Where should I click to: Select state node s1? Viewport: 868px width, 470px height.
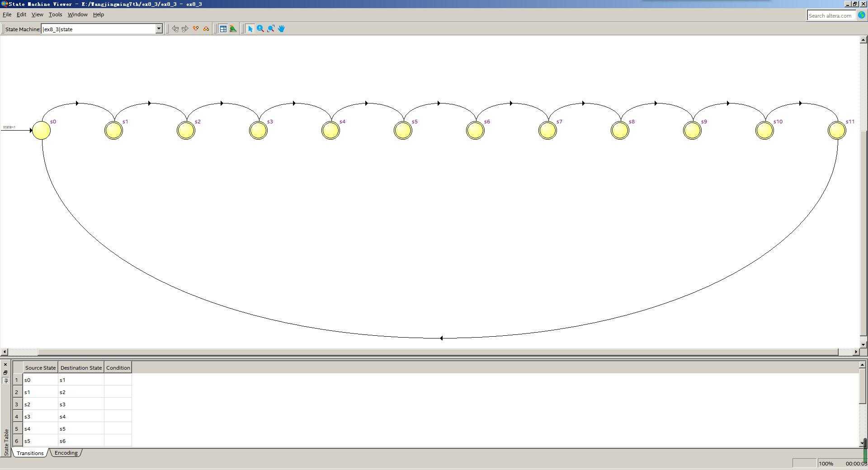(x=113, y=131)
